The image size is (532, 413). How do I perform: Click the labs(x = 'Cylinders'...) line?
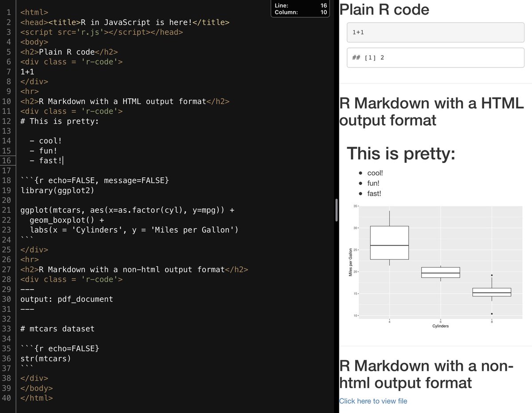click(134, 230)
